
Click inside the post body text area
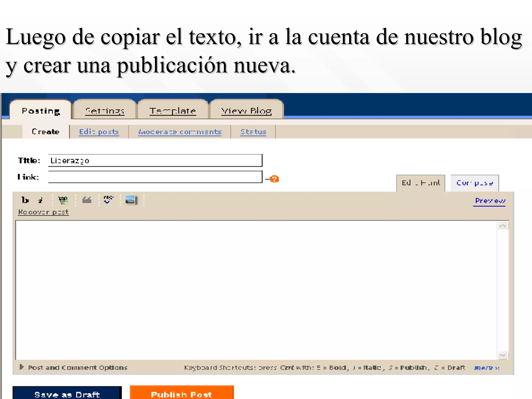[256, 290]
